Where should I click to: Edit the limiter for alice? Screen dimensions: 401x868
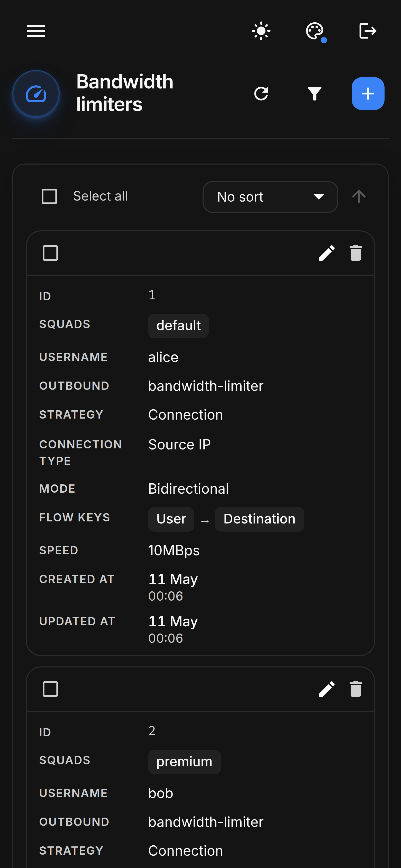[x=327, y=253]
